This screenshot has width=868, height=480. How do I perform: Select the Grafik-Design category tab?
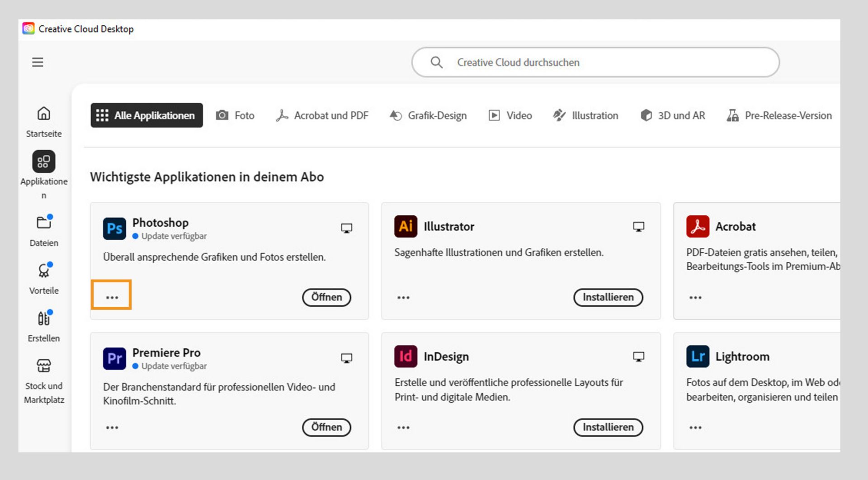click(428, 115)
